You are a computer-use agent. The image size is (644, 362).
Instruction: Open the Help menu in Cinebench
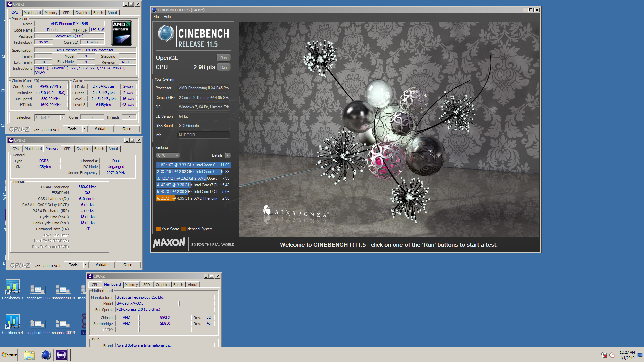coord(167,17)
